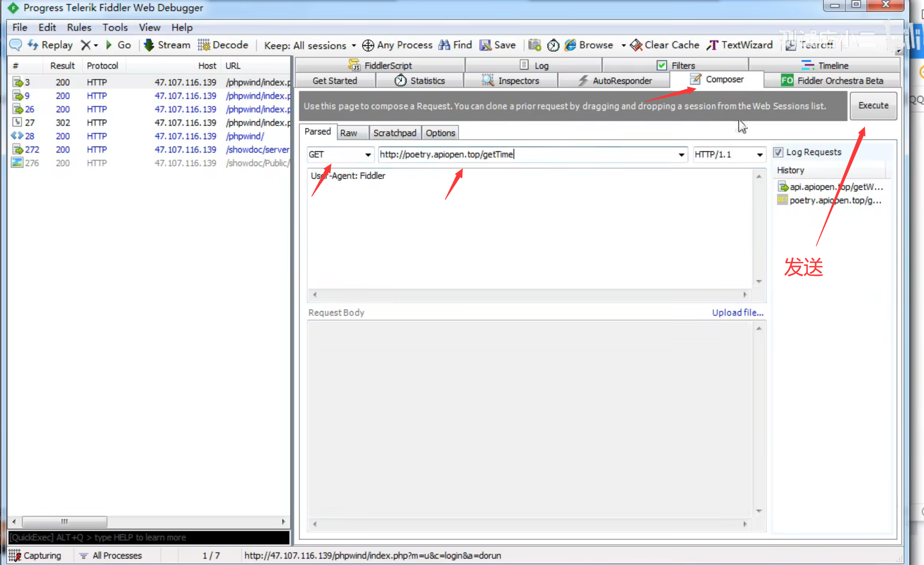Click the Any Process target icon
This screenshot has width=924, height=565.
368,45
